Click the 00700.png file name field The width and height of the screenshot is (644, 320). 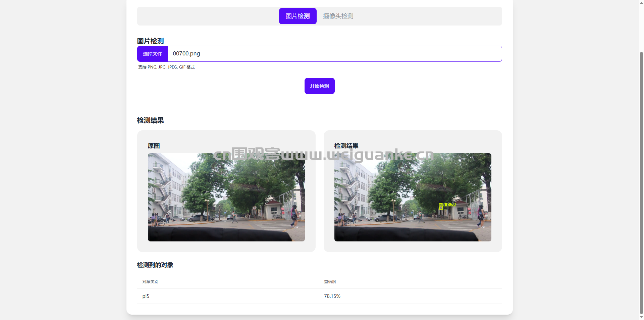point(334,54)
